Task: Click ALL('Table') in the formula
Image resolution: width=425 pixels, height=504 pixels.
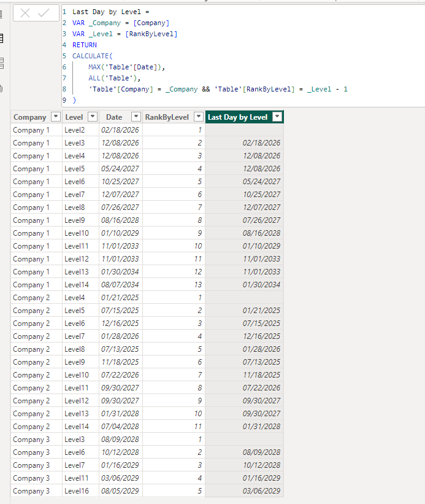Action: [x=114, y=78]
